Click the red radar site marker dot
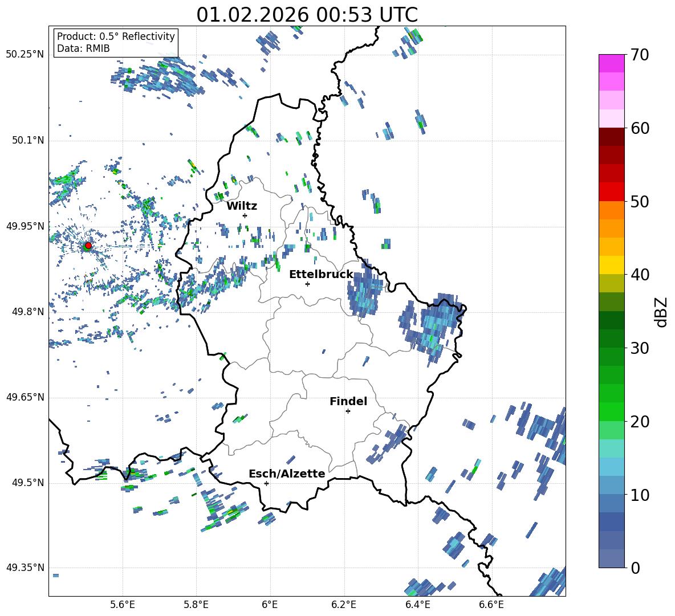The width and height of the screenshot is (675, 616). pyautogui.click(x=88, y=246)
